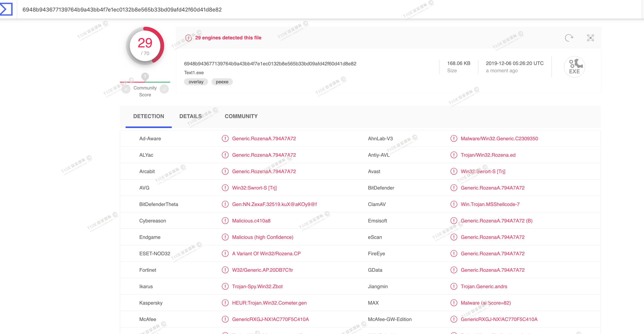Click the overlay tag

(196, 82)
